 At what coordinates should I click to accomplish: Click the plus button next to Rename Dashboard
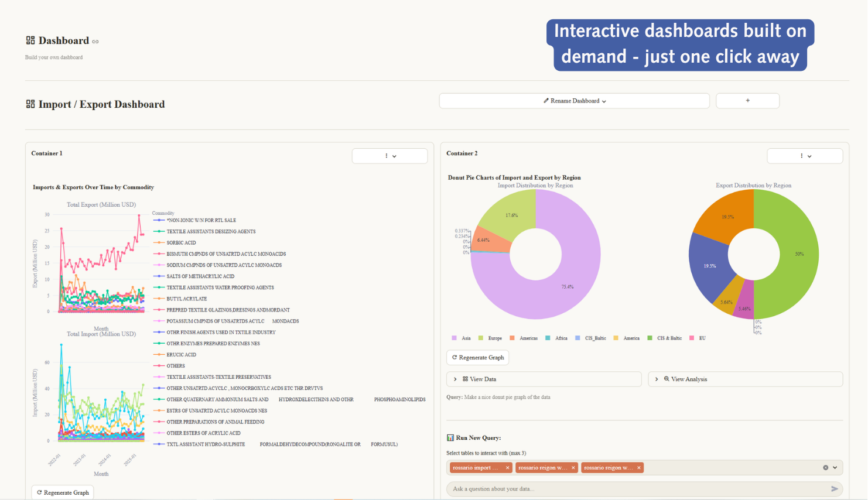pos(747,101)
